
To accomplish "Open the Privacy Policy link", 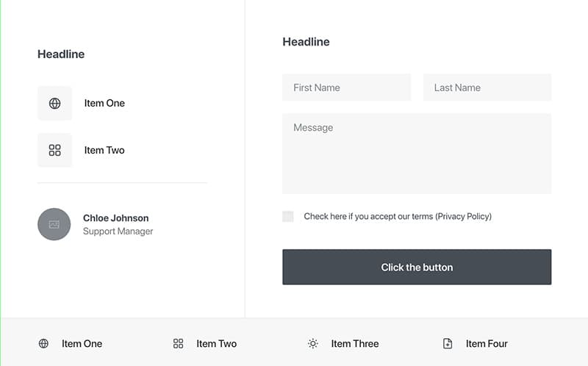I will pyautogui.click(x=463, y=217).
